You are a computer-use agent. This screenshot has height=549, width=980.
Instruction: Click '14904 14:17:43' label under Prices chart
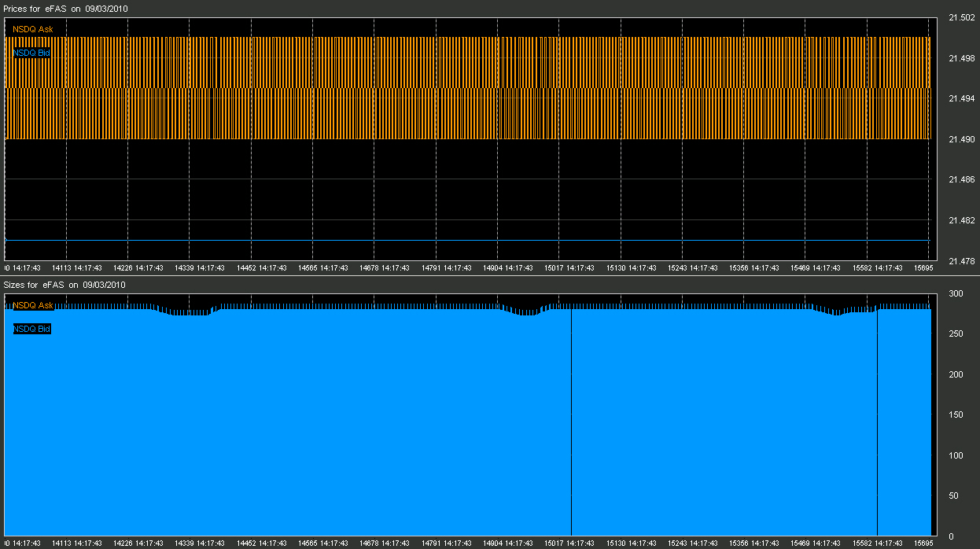click(x=508, y=268)
